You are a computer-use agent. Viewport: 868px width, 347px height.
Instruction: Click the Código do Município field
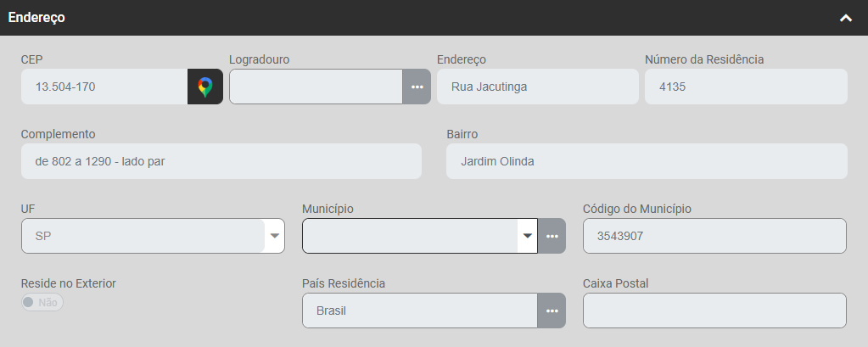point(714,236)
